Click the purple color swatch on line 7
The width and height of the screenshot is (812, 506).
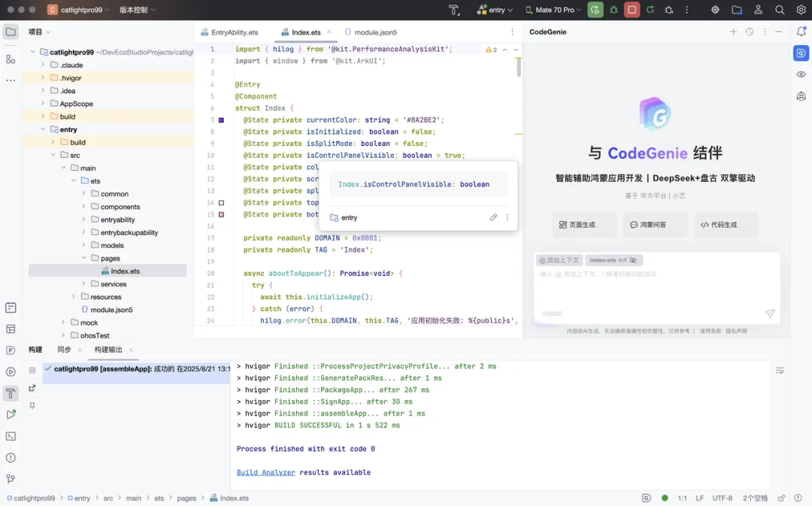pyautogui.click(x=221, y=120)
